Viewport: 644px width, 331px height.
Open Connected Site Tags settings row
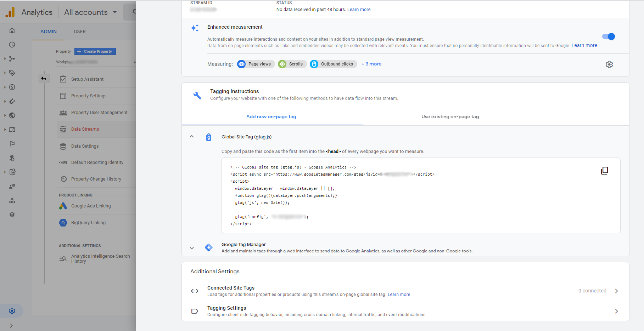point(405,291)
